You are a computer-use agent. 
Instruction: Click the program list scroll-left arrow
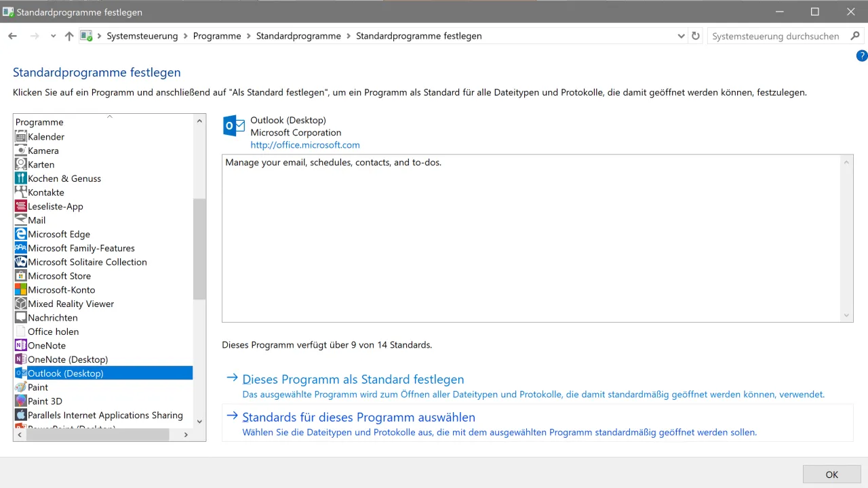[20, 435]
